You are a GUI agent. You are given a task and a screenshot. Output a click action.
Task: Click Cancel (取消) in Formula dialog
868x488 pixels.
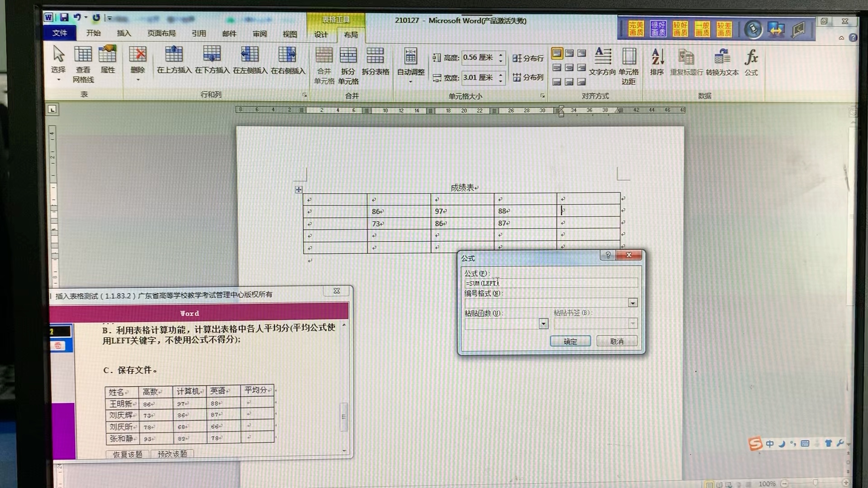617,341
